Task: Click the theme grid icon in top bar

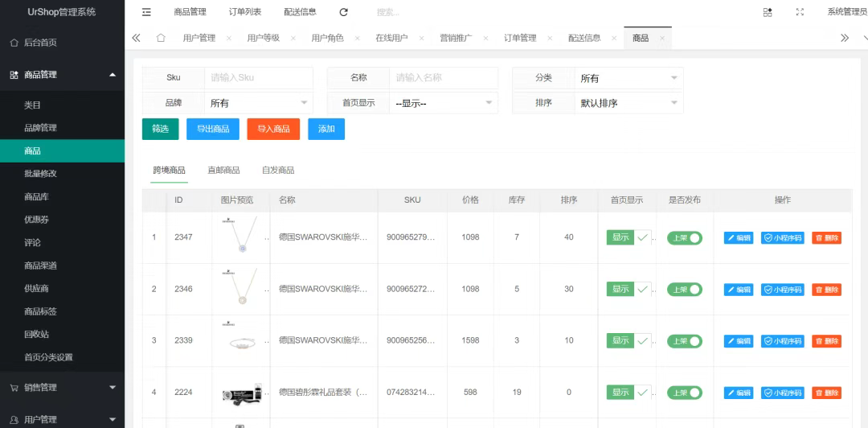Action: [x=768, y=12]
